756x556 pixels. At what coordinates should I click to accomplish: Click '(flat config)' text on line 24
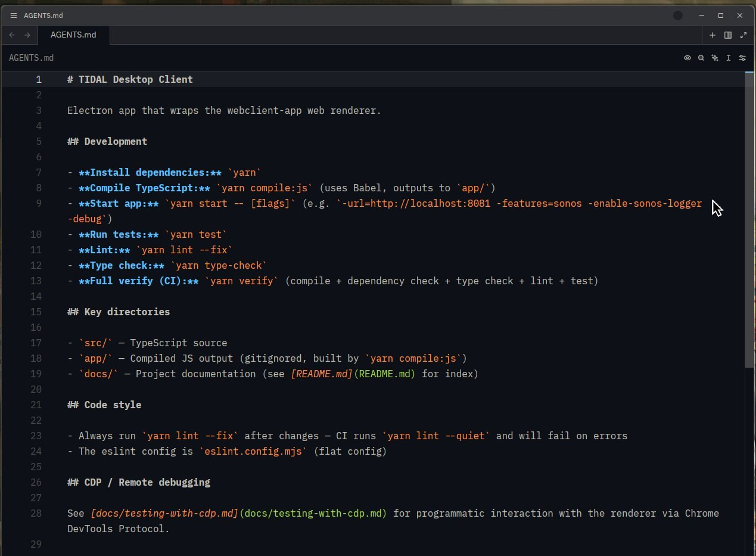[x=350, y=451]
